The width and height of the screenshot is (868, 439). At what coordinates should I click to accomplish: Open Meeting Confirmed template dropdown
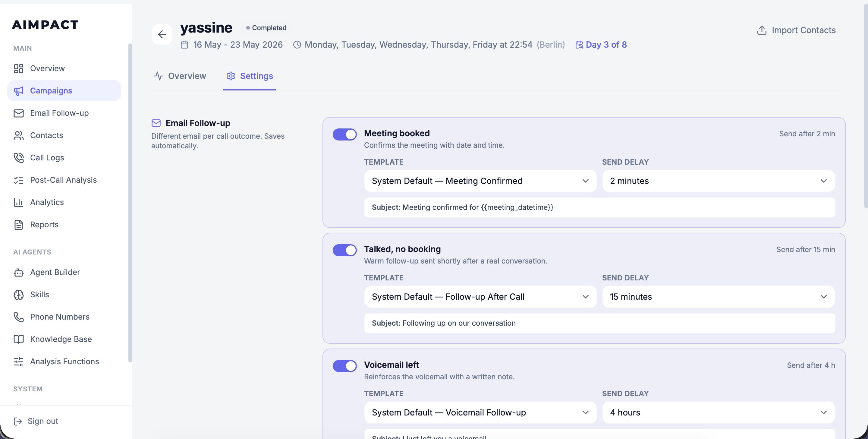(480, 181)
